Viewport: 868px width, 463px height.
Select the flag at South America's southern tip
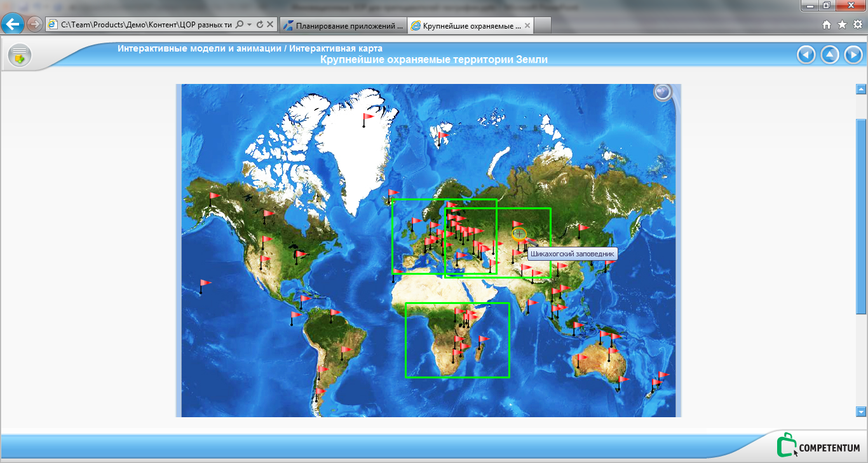click(x=320, y=395)
